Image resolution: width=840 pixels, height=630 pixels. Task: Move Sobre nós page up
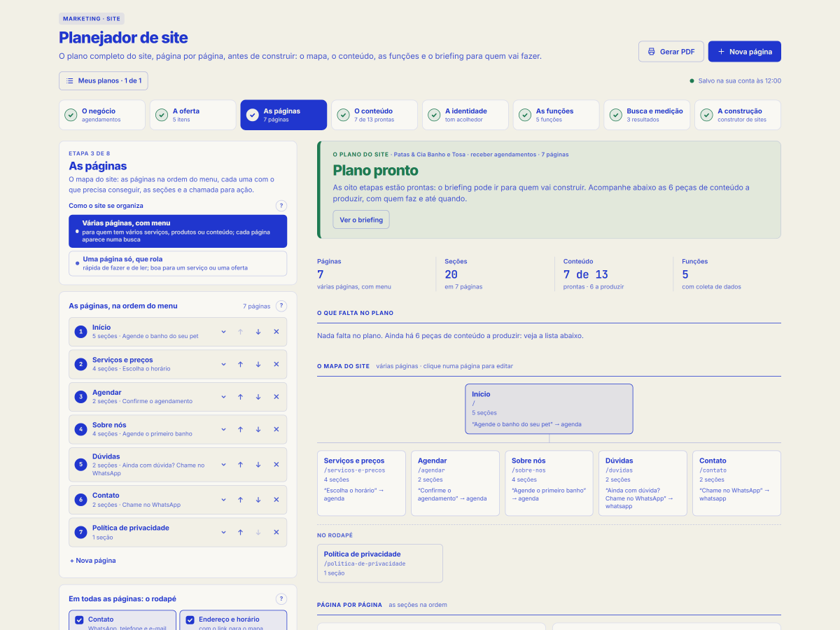240,429
